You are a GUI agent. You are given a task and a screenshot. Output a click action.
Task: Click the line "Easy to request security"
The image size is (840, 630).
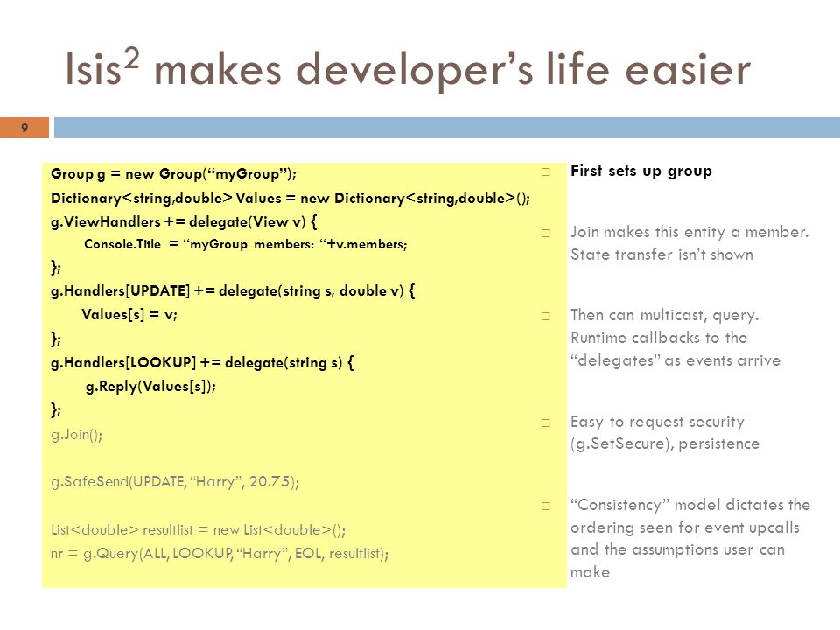[x=657, y=422]
